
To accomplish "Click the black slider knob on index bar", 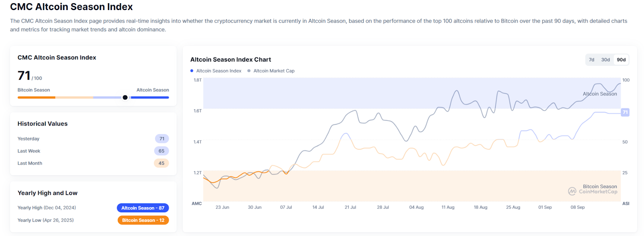I will point(125,97).
